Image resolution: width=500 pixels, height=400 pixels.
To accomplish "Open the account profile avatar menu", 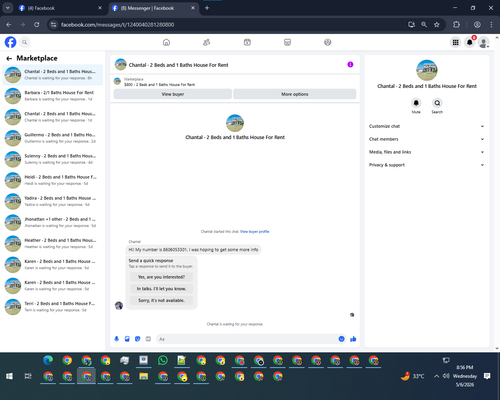I will click(483, 42).
